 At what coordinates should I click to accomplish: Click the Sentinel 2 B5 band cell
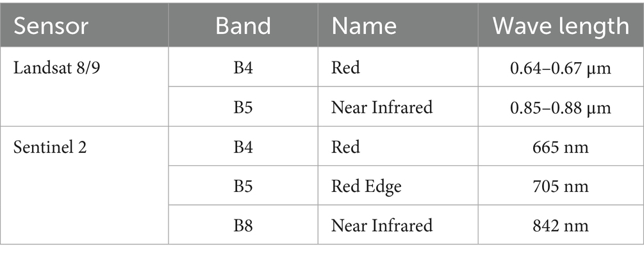point(243,186)
